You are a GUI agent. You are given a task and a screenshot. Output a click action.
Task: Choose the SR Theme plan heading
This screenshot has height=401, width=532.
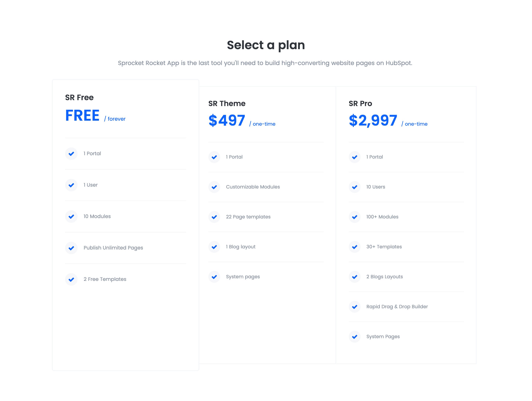pos(227,103)
